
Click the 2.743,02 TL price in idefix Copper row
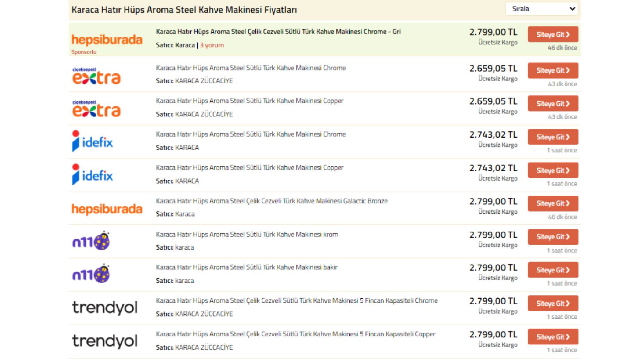pyautogui.click(x=493, y=168)
